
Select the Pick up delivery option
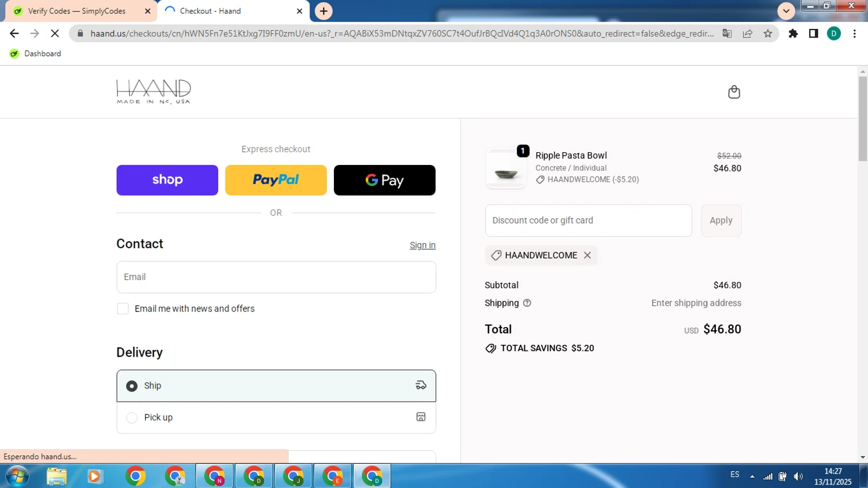276,417
